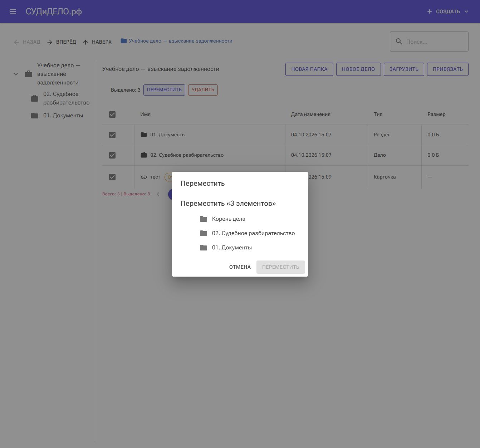This screenshot has width=480, height=448.
Task: Expand the СОЗДАТЬ dropdown chevron
Action: (x=466, y=11)
